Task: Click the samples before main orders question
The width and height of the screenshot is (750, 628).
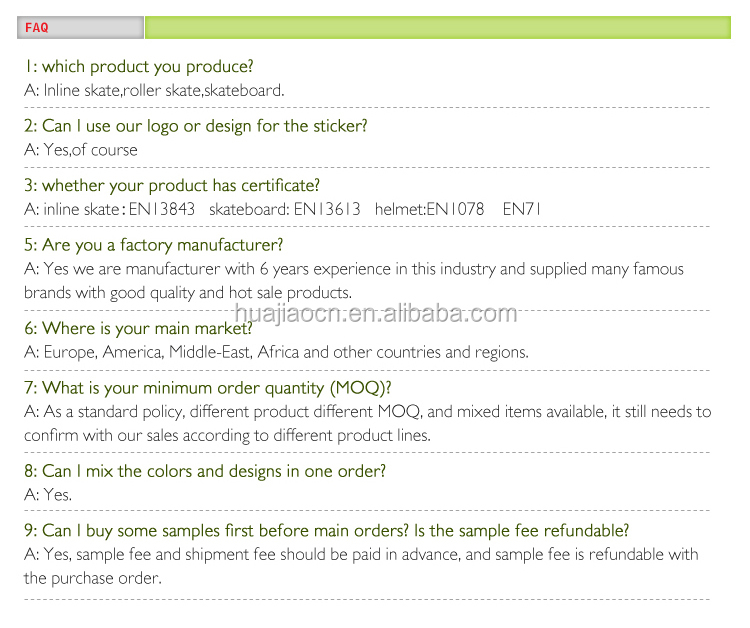Action: point(327,531)
